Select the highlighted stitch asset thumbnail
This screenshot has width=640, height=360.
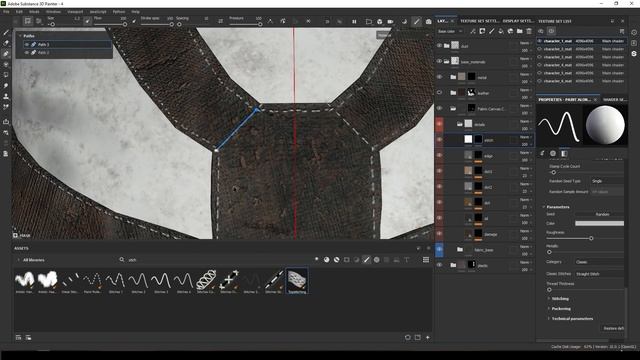(297, 281)
